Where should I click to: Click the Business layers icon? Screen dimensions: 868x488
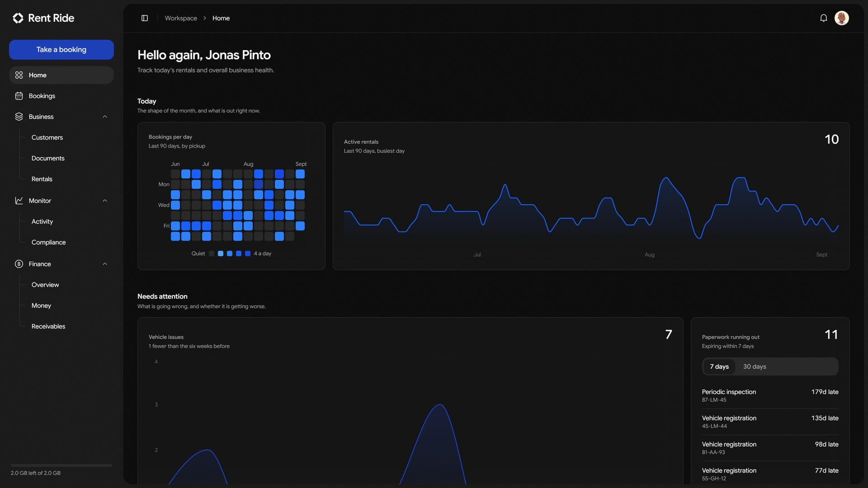(x=19, y=117)
